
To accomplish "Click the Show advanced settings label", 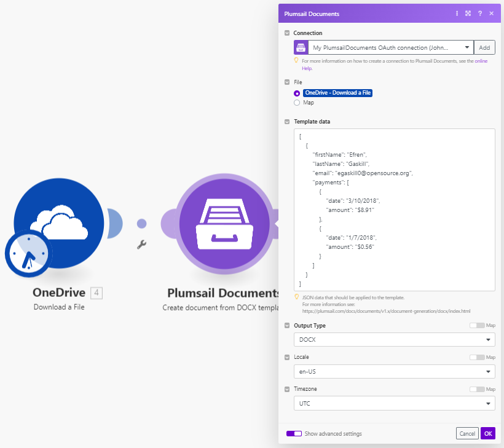I will [333, 433].
